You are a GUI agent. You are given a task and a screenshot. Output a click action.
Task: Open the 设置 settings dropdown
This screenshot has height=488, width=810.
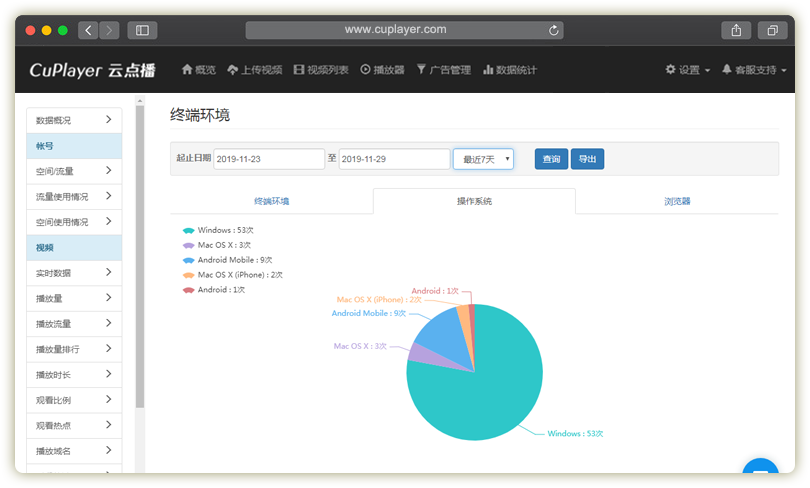click(x=688, y=70)
